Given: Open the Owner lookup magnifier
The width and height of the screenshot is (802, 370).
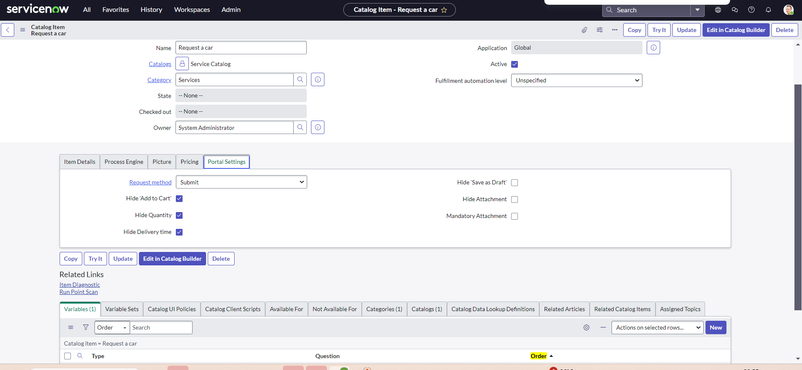Looking at the screenshot, I should coord(300,127).
